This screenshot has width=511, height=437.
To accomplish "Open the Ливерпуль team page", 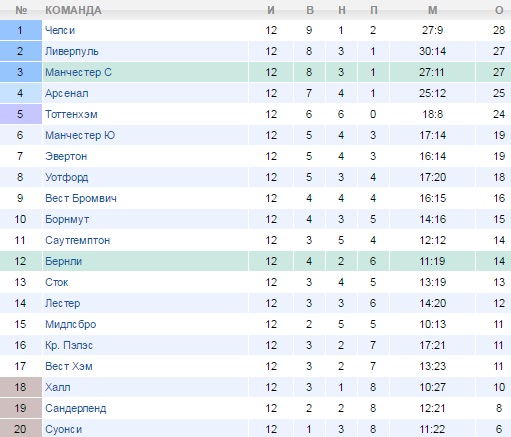I will (x=72, y=51).
